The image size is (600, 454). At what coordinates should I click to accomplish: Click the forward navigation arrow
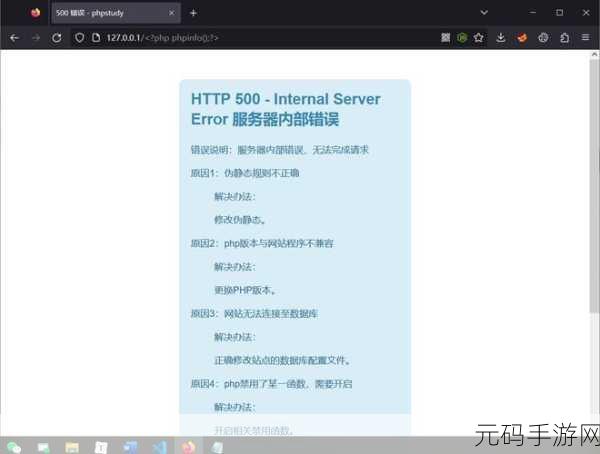(36, 38)
